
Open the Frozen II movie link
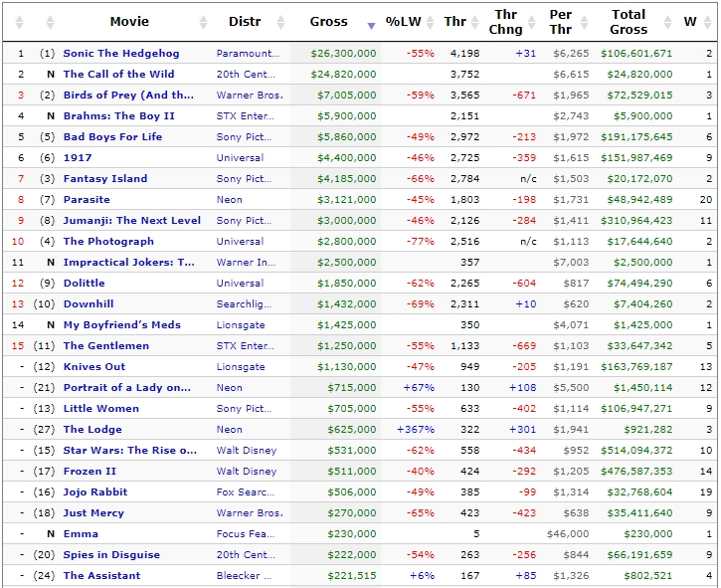click(x=90, y=472)
